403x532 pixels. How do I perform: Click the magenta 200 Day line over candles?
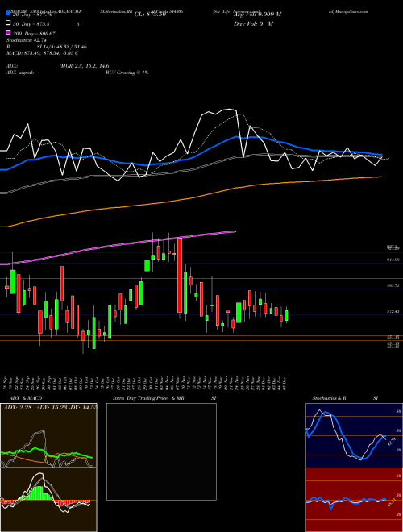118,247
